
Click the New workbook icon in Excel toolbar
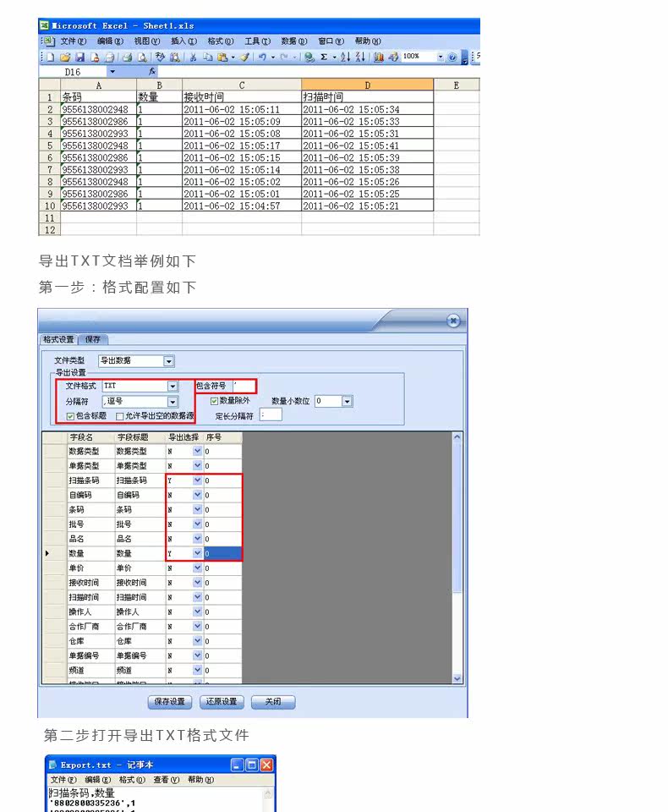50,57
